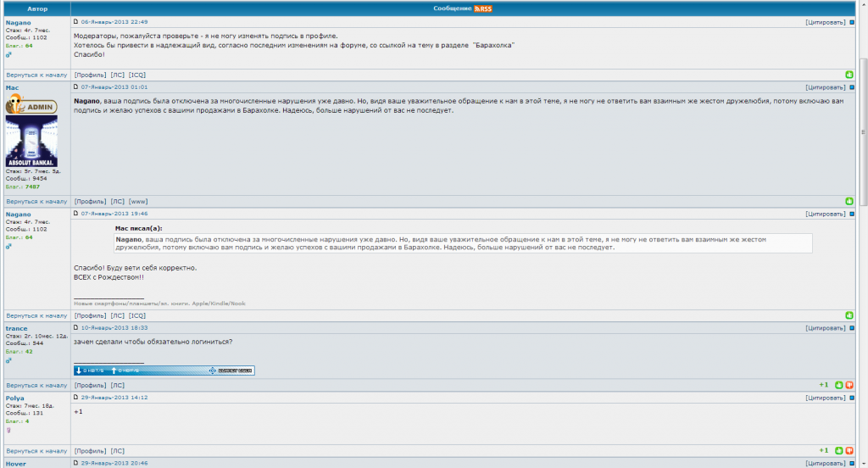Click Mac's reputation value 7487
The width and height of the screenshot is (868, 468).
click(33, 187)
